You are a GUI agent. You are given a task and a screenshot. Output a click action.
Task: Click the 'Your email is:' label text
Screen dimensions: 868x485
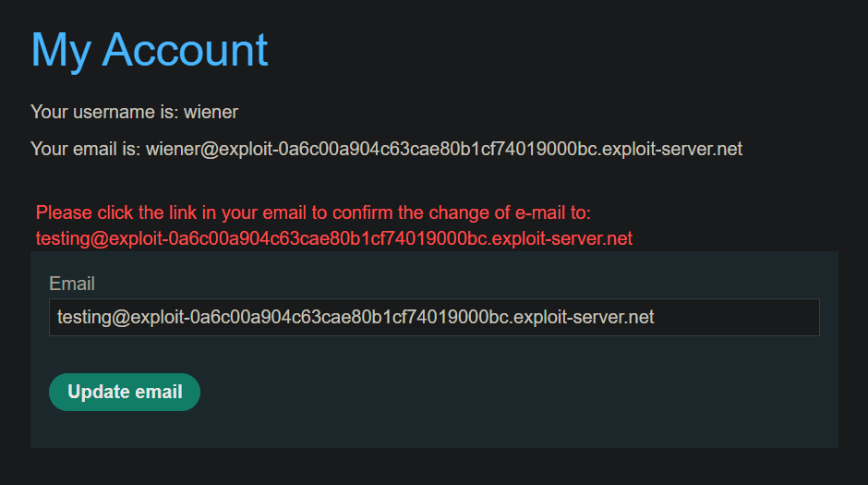click(86, 149)
